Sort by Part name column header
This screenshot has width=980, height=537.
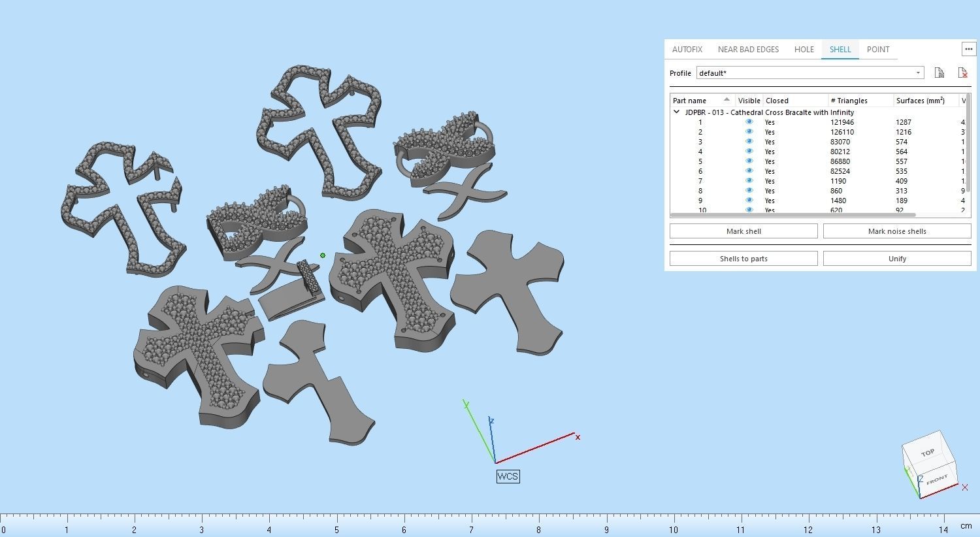702,101
